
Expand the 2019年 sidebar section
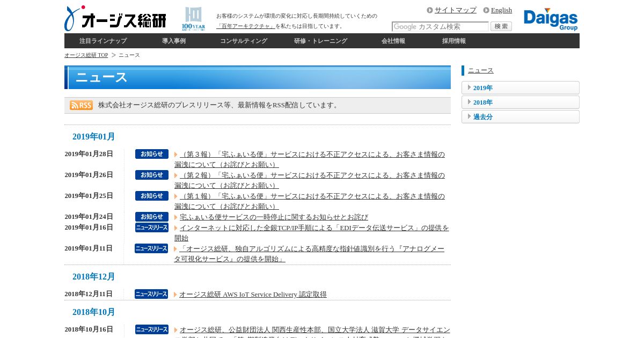521,88
